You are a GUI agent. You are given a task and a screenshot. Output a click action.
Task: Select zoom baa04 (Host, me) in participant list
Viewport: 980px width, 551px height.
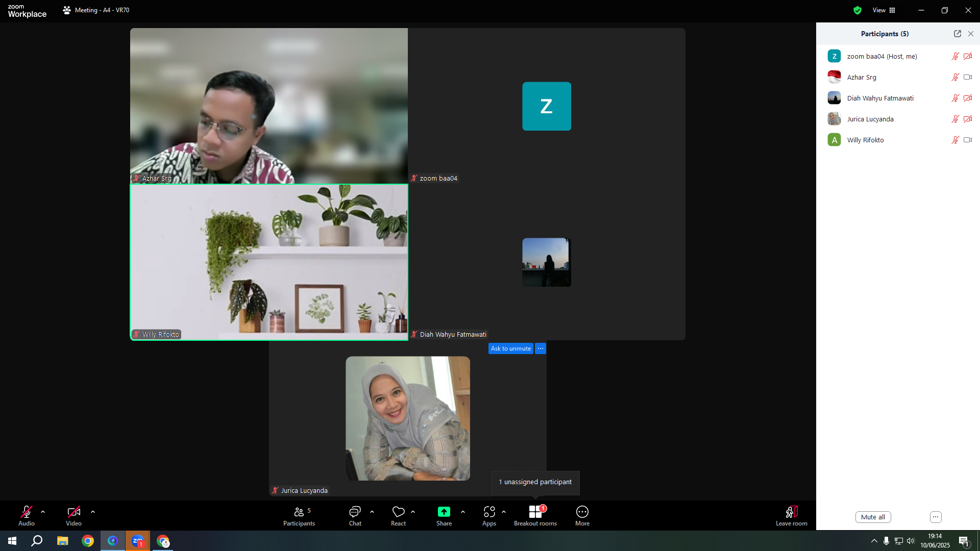898,56
